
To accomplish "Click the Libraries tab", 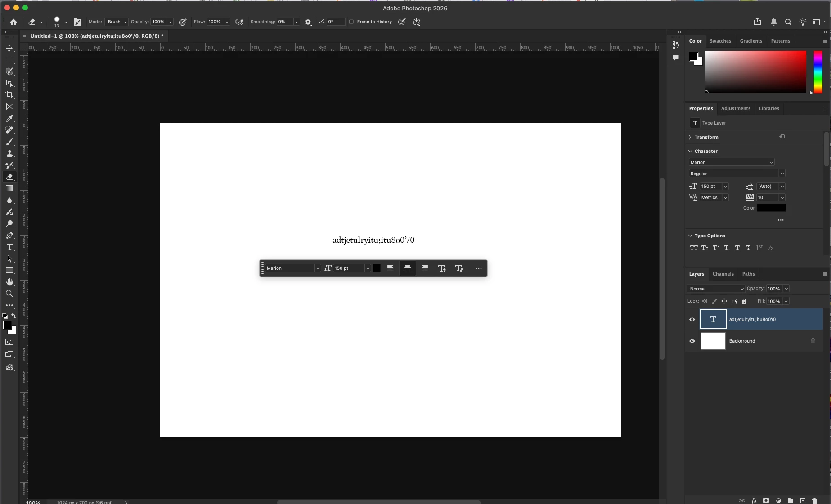I will point(769,108).
